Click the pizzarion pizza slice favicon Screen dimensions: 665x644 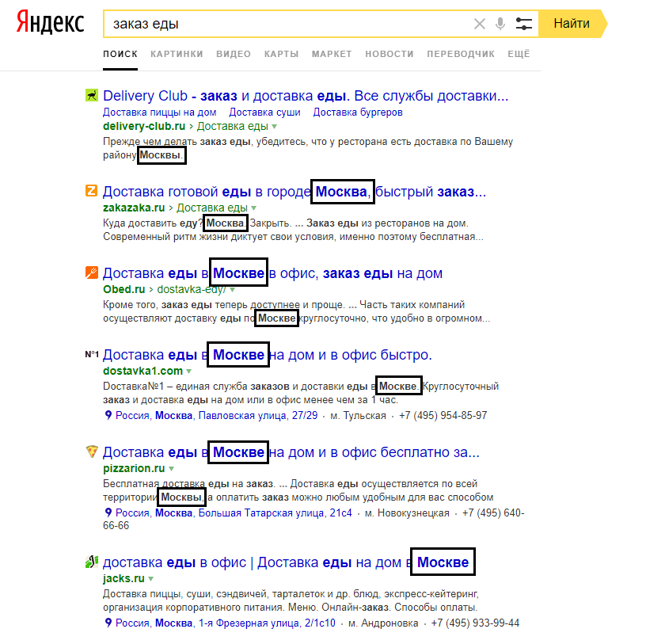(92, 452)
